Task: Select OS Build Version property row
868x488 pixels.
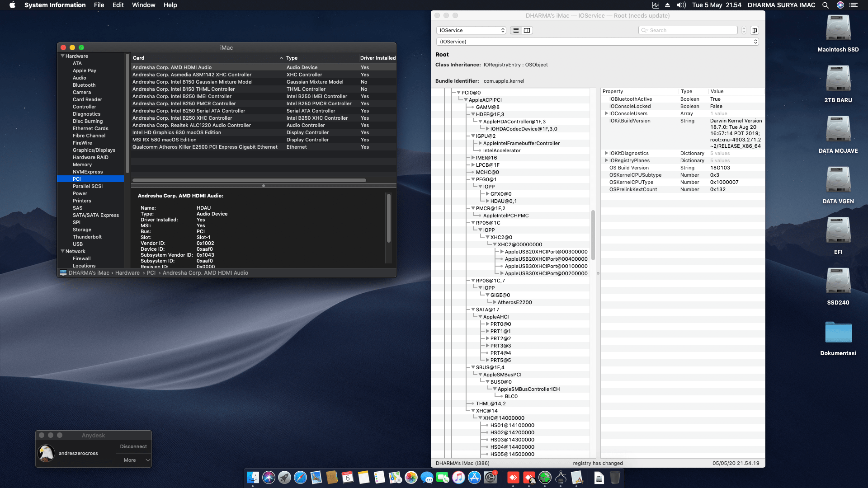Action: [x=683, y=168]
